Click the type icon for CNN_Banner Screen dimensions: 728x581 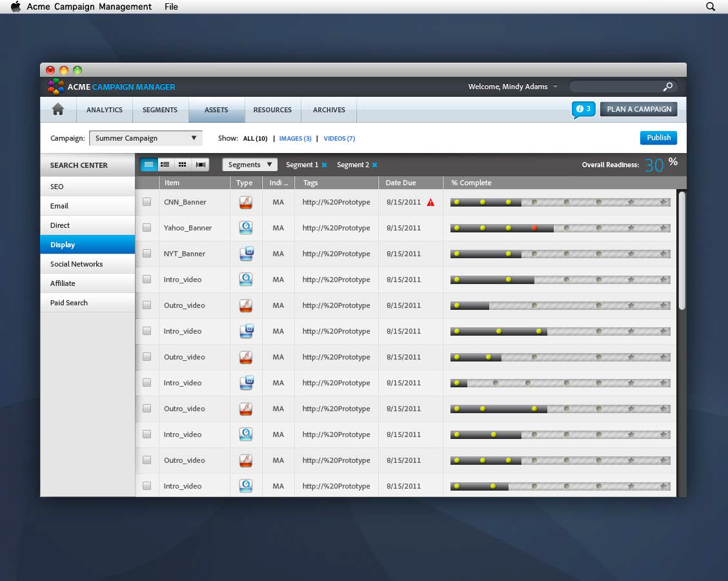[x=246, y=202]
